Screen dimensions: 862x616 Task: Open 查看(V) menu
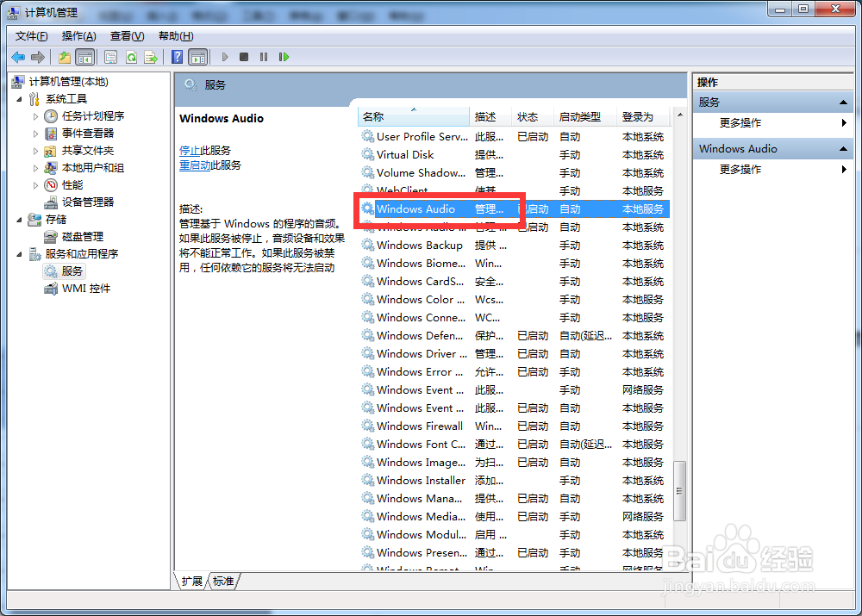(x=127, y=36)
